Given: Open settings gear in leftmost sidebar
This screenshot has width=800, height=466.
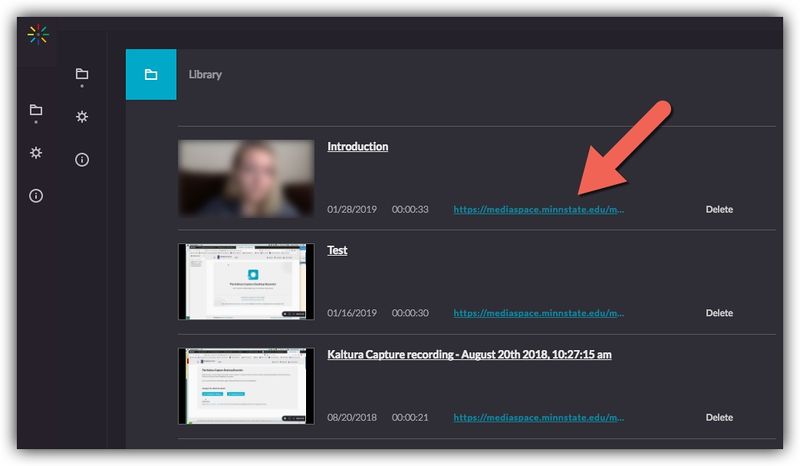Looking at the screenshot, I should click(x=36, y=153).
